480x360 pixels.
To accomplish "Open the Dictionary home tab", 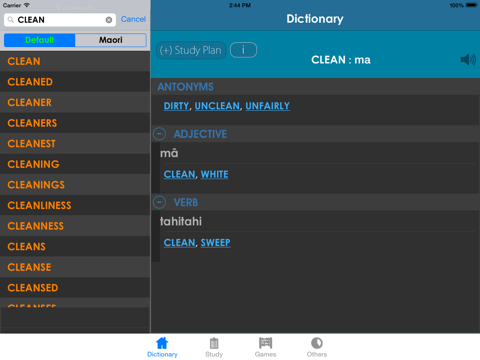I will point(162,347).
